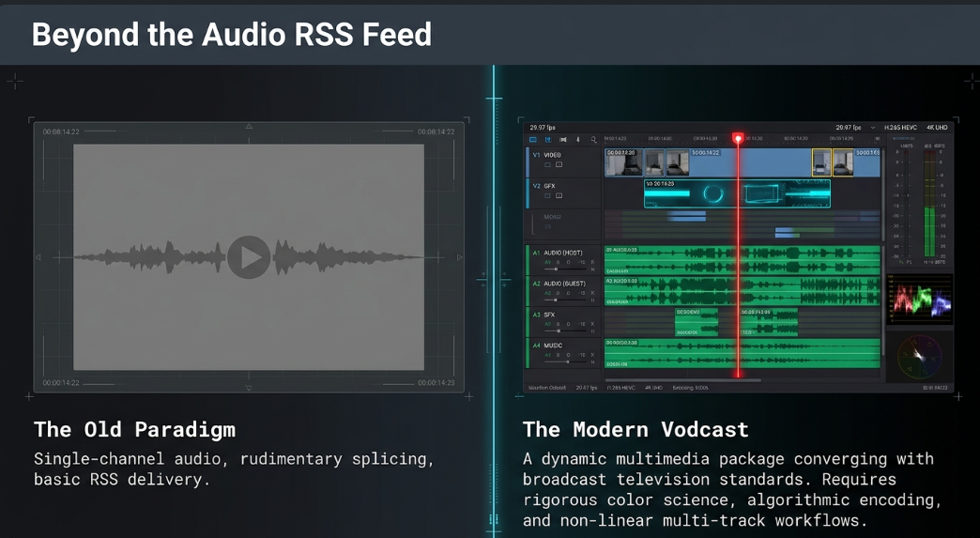Click the H.265 HEVC label in the top bar
980x538 pixels.
[900, 128]
